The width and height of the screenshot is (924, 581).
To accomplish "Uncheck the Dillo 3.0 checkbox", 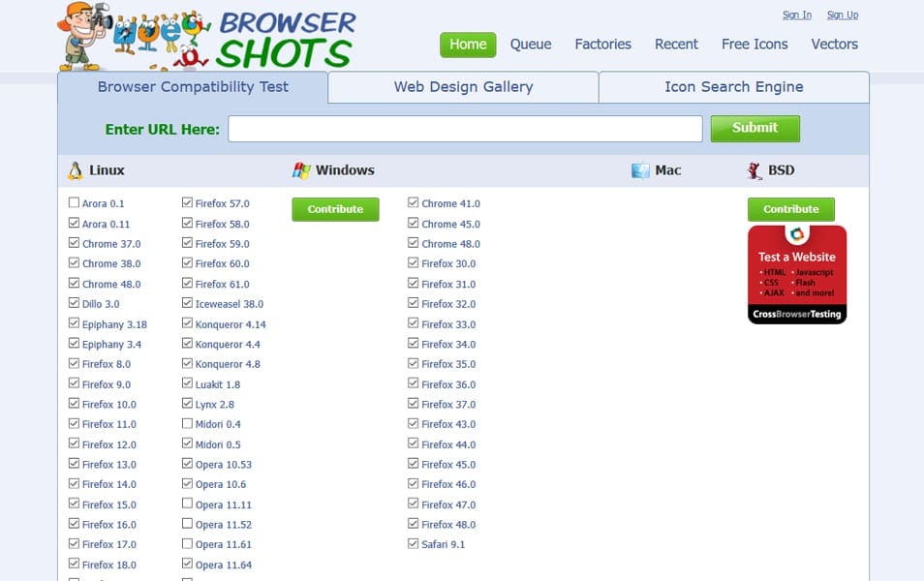I will [x=74, y=303].
